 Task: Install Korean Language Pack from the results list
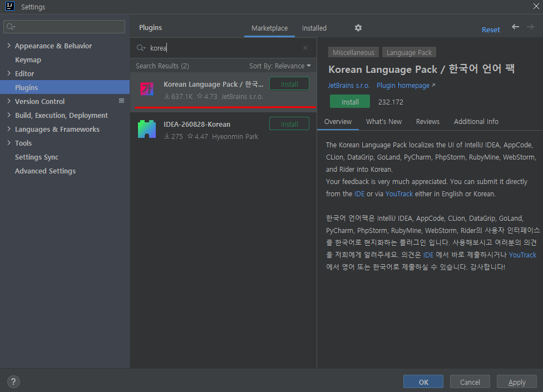[289, 84]
